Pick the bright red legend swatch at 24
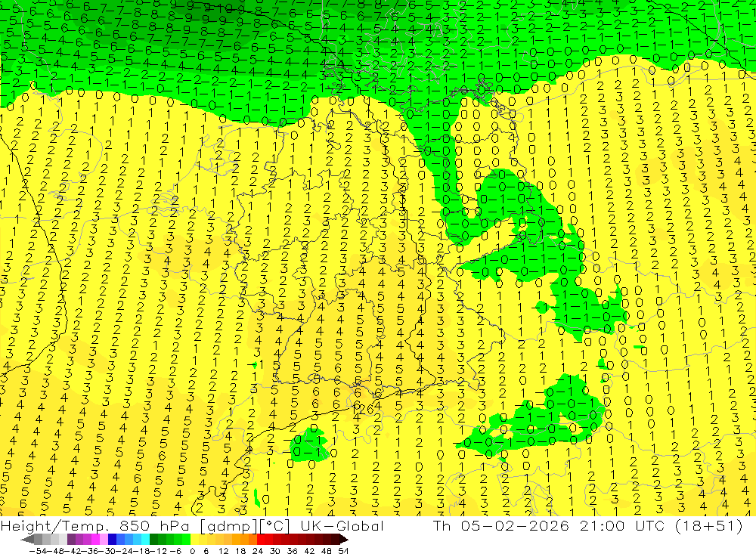The height and width of the screenshot is (554, 756). point(261,540)
